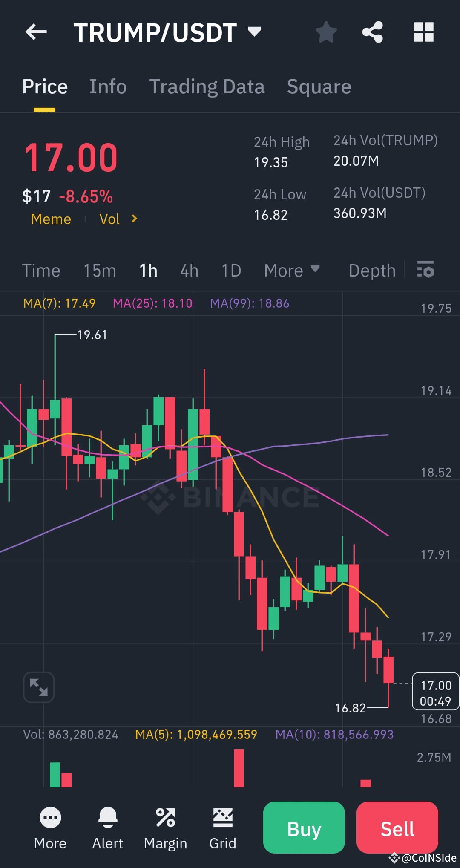The width and height of the screenshot is (460, 868).
Task: Tap the red Sell button
Action: [397, 828]
